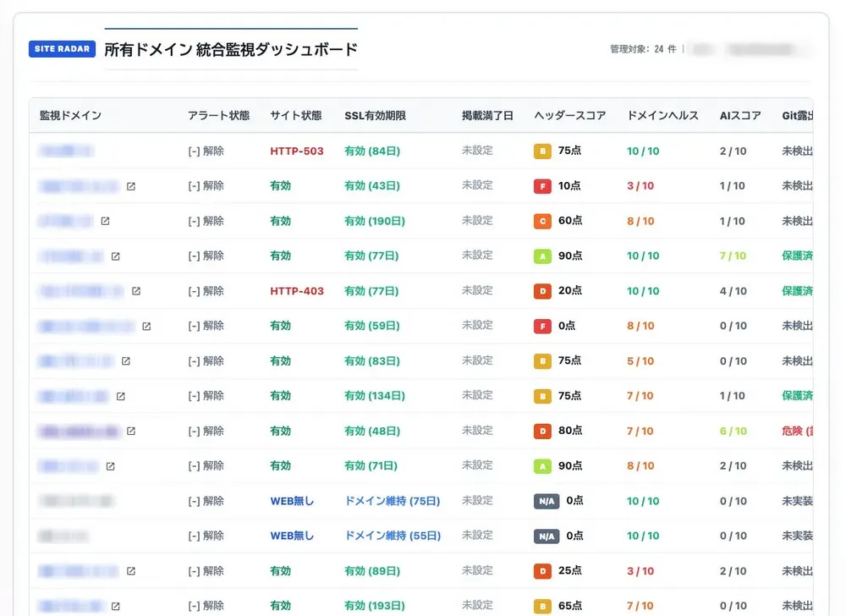This screenshot has width=846, height=616.
Task: Click 5 / 10 domain health value
Action: coord(640,360)
